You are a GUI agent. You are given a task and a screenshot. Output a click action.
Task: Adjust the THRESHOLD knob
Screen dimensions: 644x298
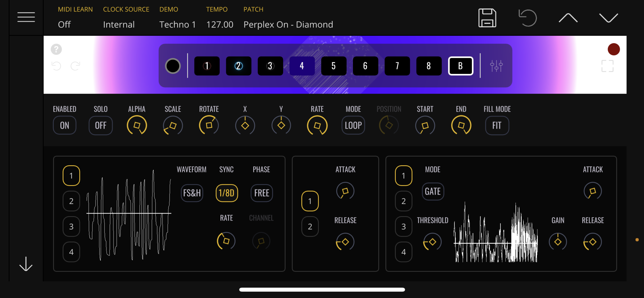tap(432, 242)
